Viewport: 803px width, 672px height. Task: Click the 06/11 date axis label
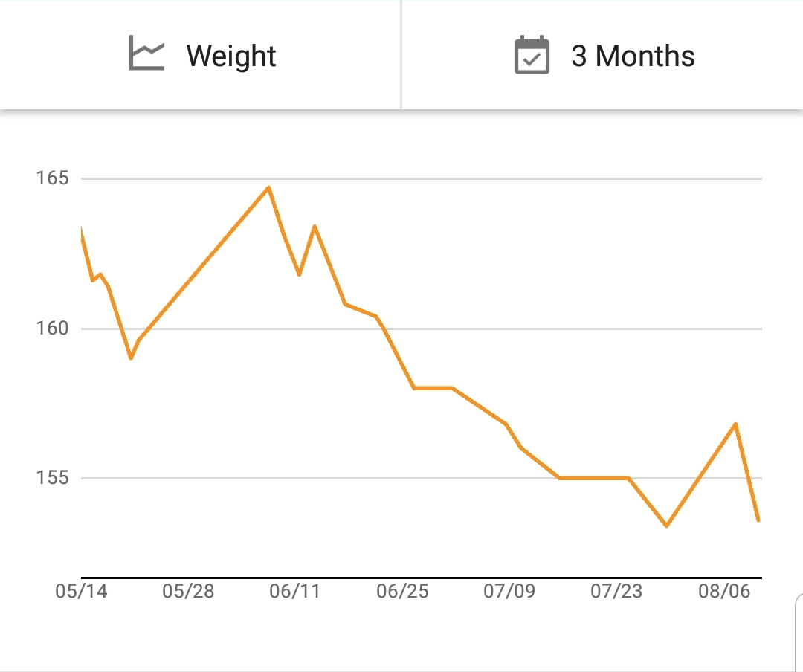coord(295,591)
